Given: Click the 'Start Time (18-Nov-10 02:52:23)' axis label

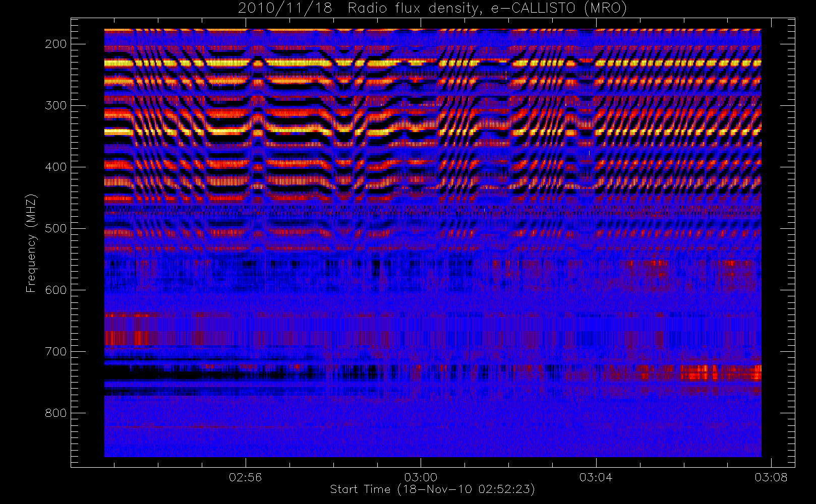Looking at the screenshot, I should pyautogui.click(x=432, y=489).
